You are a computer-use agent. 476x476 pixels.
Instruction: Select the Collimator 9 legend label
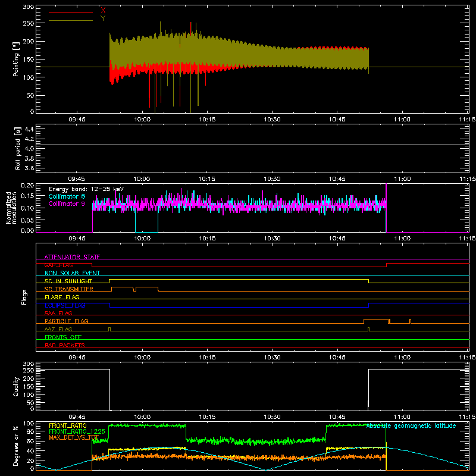click(x=67, y=203)
